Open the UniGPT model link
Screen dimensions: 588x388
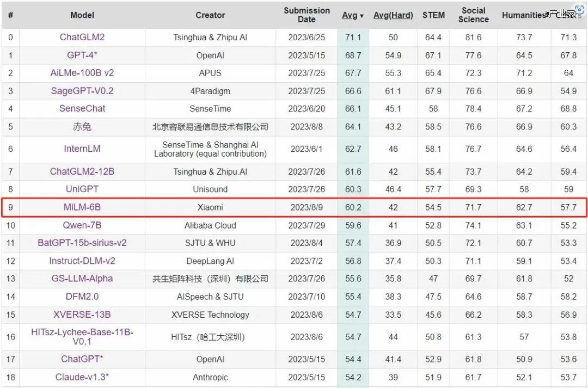click(x=82, y=189)
